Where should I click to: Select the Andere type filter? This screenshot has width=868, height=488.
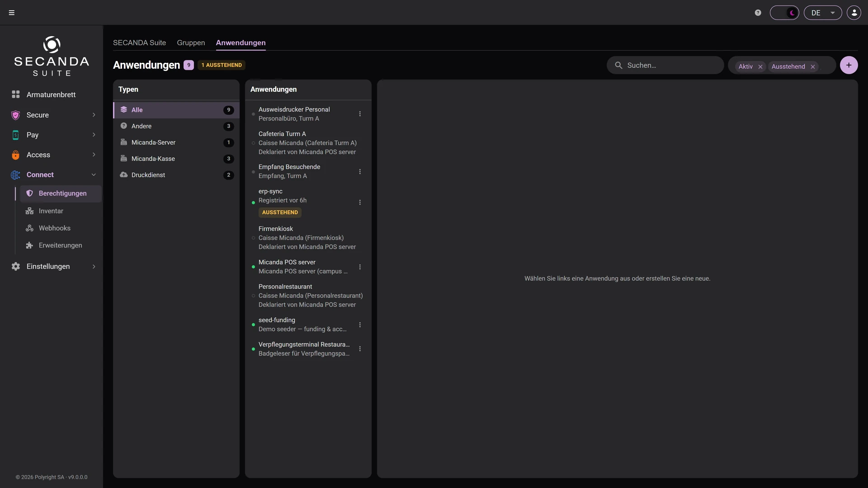tap(176, 126)
